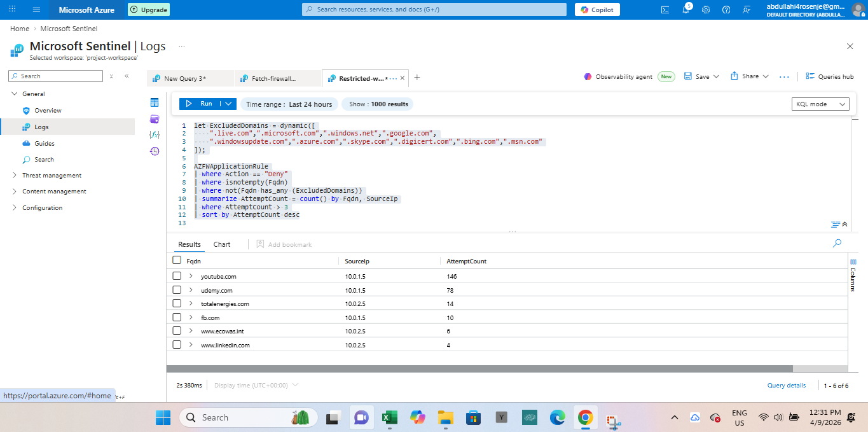The image size is (868, 432).
Task: Expand the Threat management section
Action: pos(52,176)
